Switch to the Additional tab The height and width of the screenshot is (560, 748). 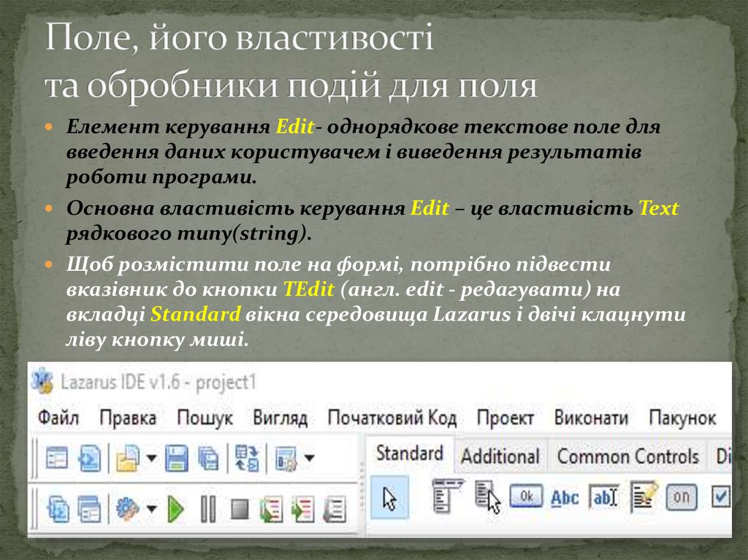500,456
